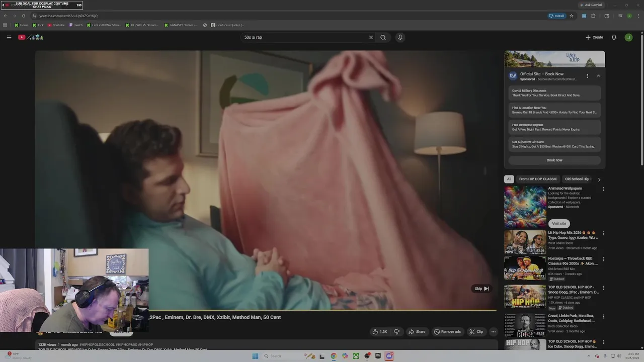Open Govt & Military Discounts ad link
644x362 pixels.
tap(554, 93)
